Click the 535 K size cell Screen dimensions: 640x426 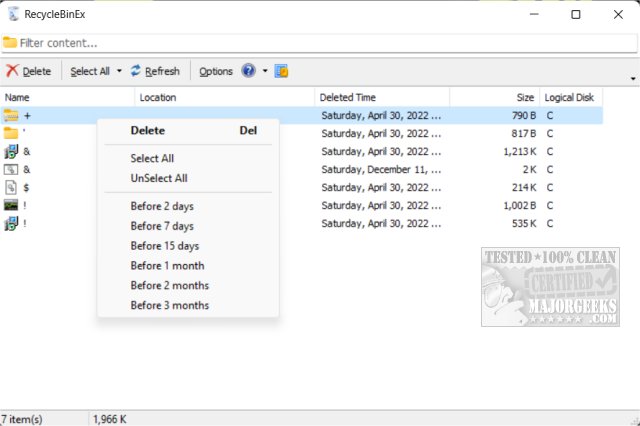(x=524, y=224)
